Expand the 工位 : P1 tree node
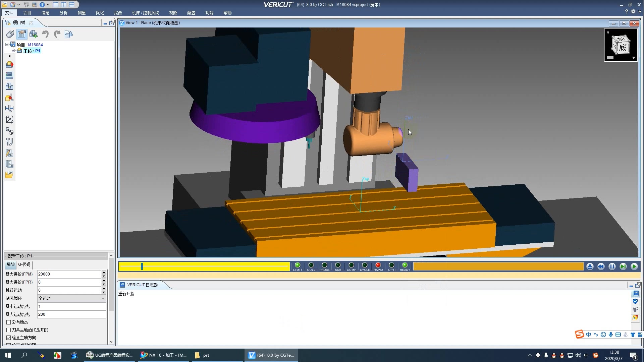Viewport: 644px width, 362px height. (13, 51)
